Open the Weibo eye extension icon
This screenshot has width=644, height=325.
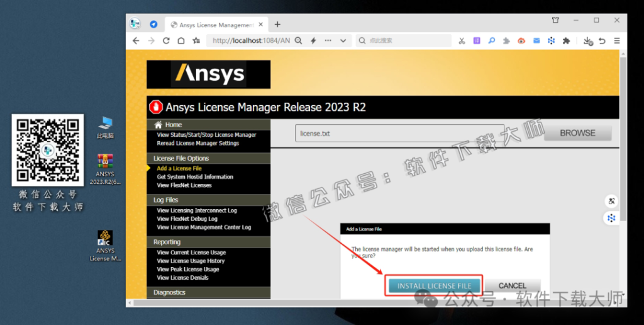click(x=521, y=41)
